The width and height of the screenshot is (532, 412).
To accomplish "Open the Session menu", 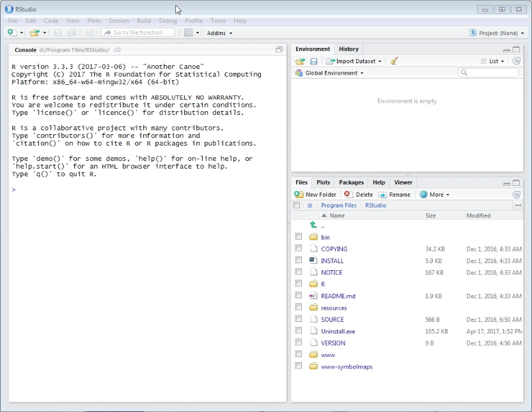I will coord(118,20).
